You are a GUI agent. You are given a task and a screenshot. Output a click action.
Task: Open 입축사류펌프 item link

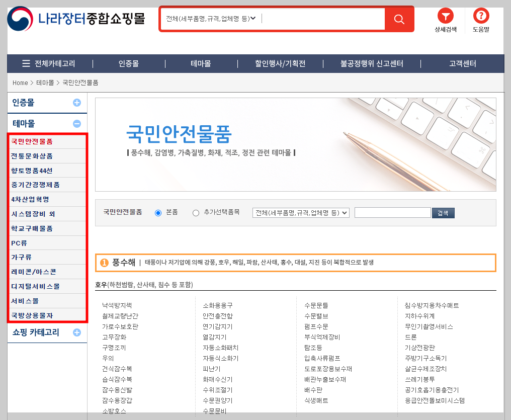[x=322, y=359]
